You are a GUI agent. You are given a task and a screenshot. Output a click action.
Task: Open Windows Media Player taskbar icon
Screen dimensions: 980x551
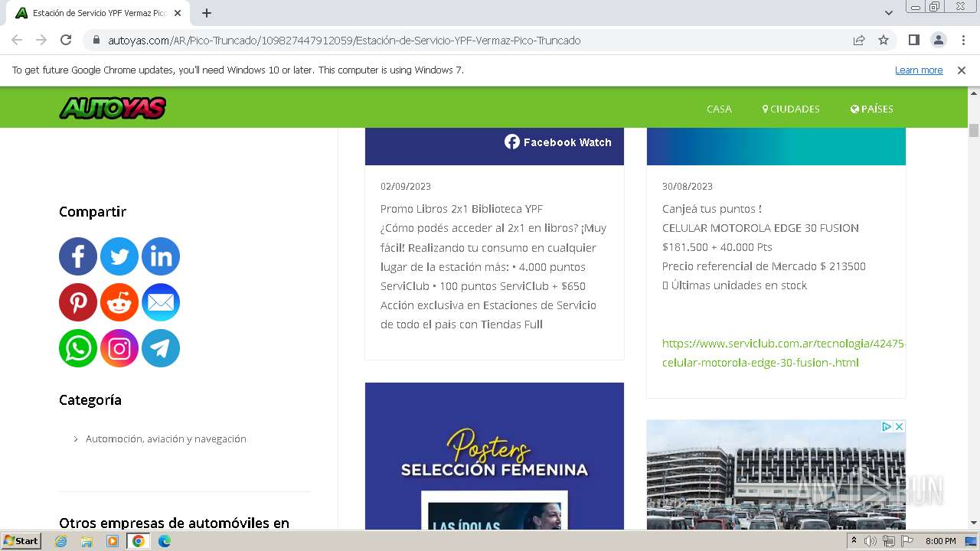pos(113,541)
